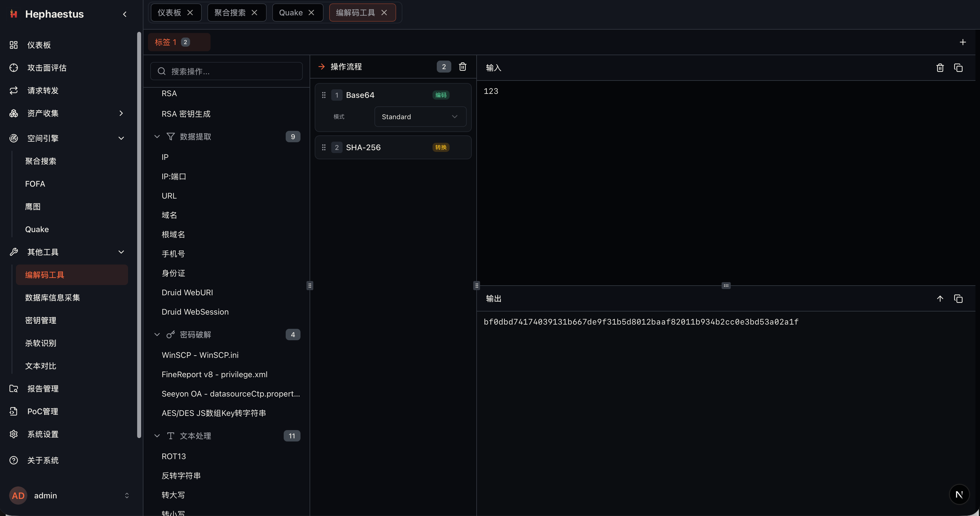Collapse the 密码破解 category
The image size is (980, 516).
tap(157, 335)
